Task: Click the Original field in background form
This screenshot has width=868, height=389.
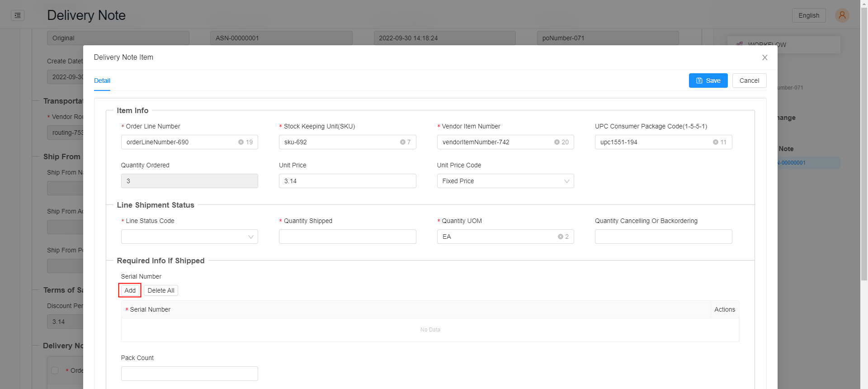Action: (x=118, y=38)
